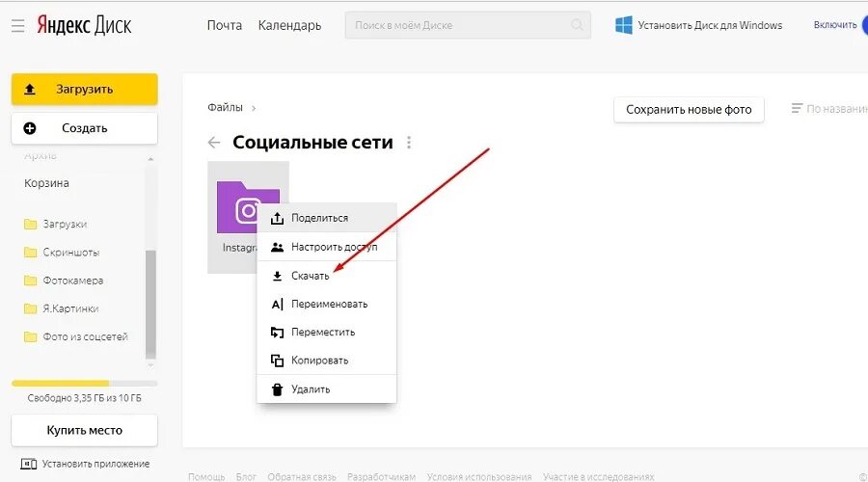Image resolution: width=868 pixels, height=482 pixels.
Task: Open the Создать button
Action: click(84, 128)
